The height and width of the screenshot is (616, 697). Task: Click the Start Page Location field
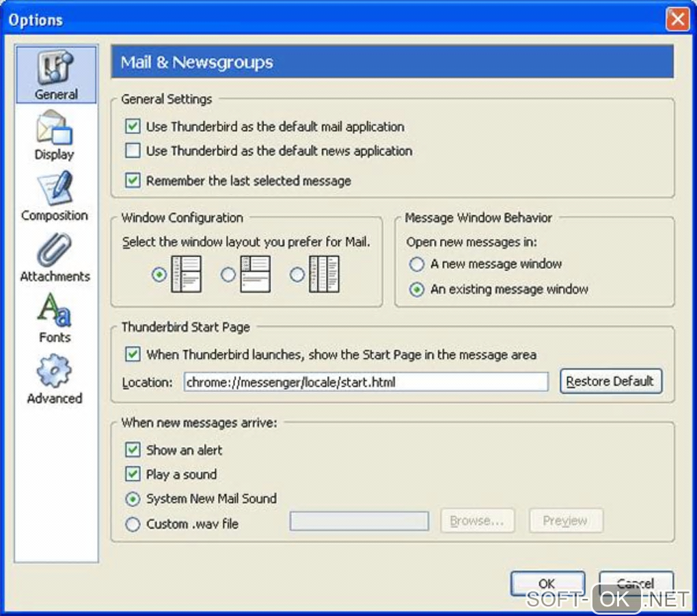click(366, 382)
